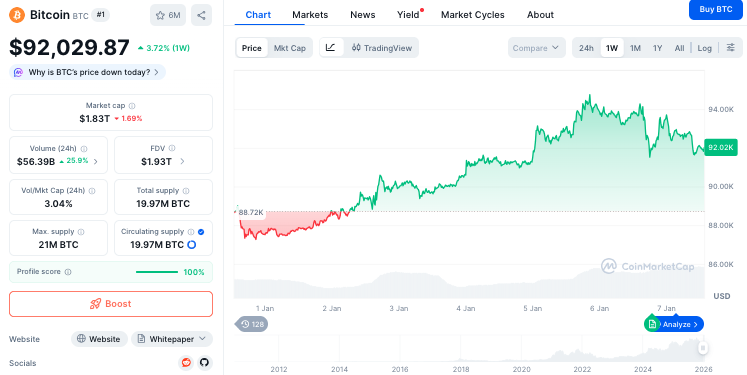Click the Bitcoin logo icon

[x=17, y=15]
